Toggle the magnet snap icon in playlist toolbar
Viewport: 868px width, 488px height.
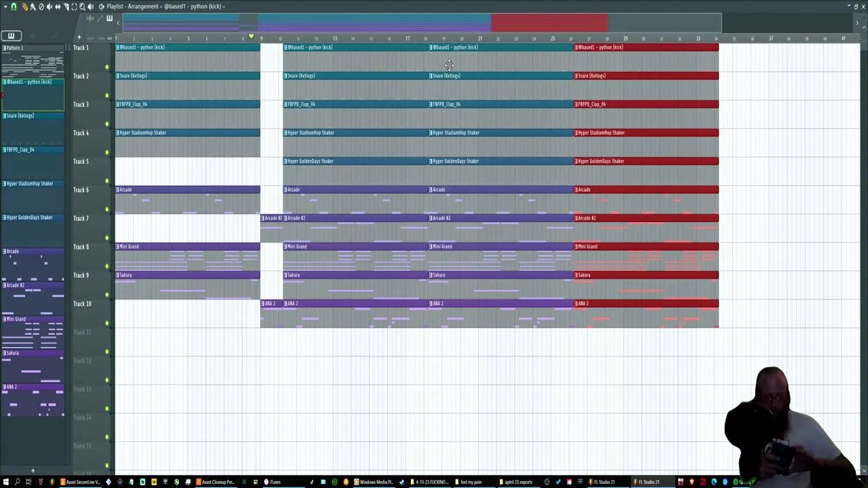click(14, 7)
